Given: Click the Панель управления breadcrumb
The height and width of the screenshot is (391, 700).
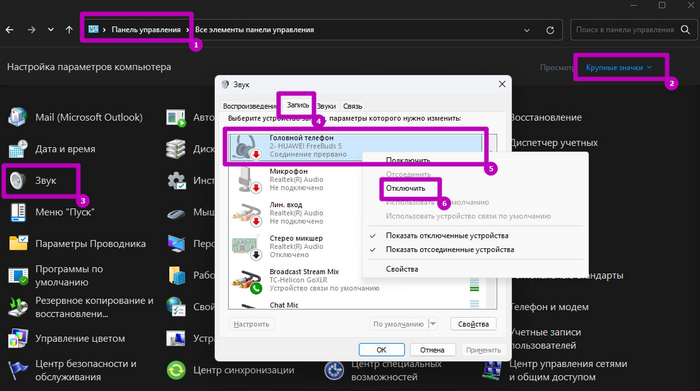Looking at the screenshot, I should 146,30.
